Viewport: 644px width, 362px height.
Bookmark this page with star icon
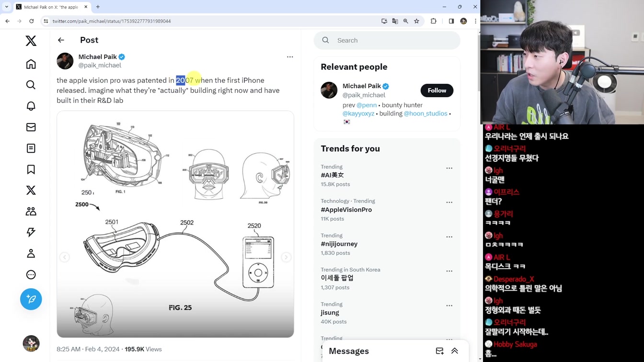[x=417, y=21]
